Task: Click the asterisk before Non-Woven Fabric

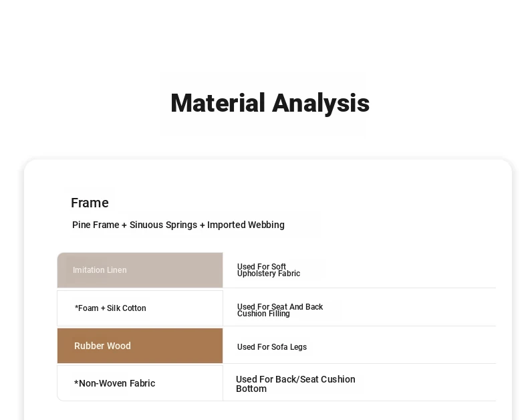Action: coord(76,383)
